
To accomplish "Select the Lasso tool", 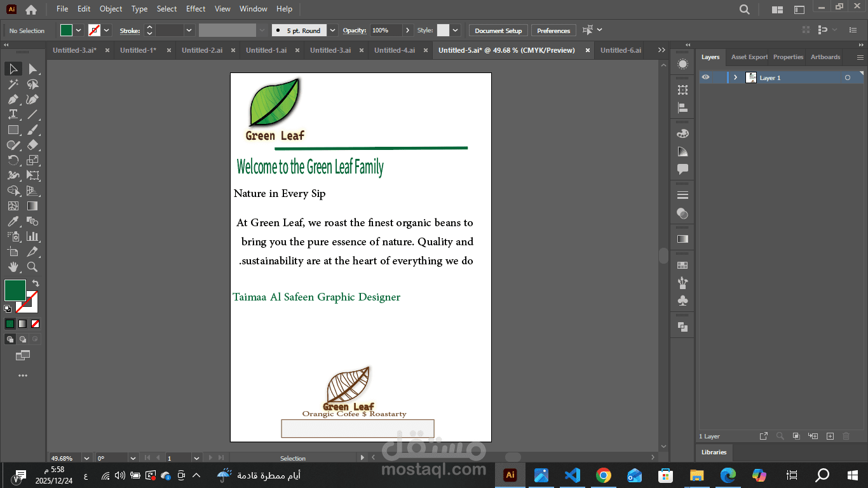I will (x=33, y=84).
